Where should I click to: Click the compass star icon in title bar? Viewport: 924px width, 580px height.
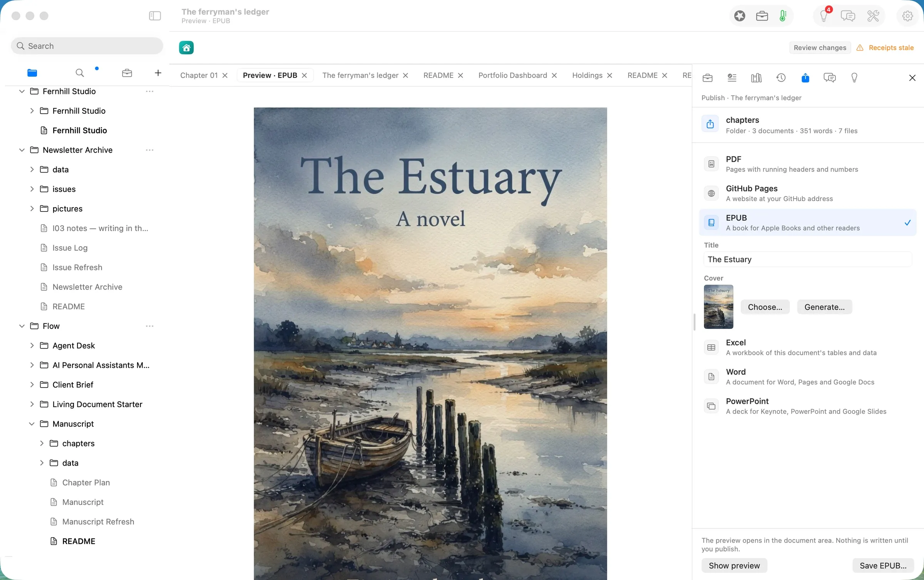[x=740, y=16]
